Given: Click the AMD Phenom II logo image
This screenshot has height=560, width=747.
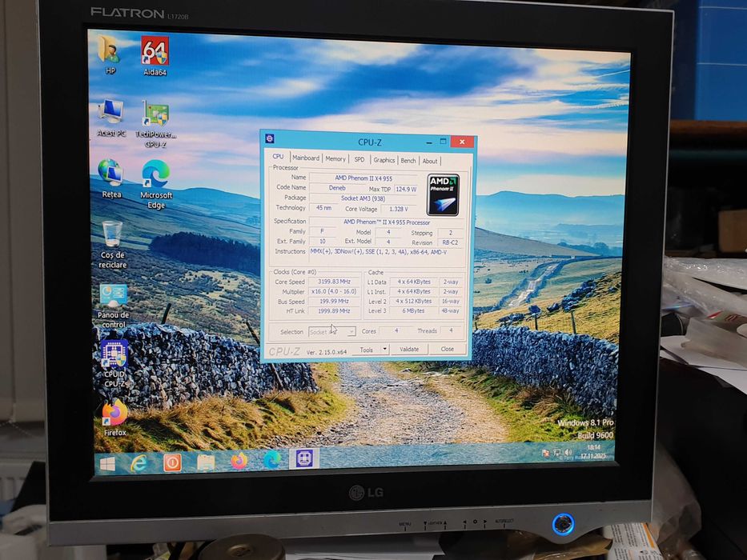Looking at the screenshot, I should [443, 195].
